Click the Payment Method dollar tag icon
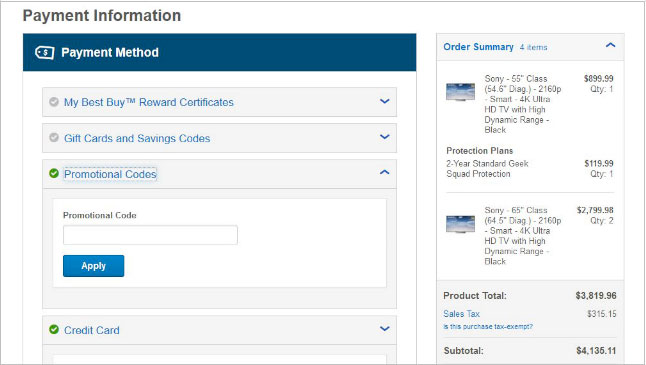Screen dimensions: 646x365 (x=44, y=53)
